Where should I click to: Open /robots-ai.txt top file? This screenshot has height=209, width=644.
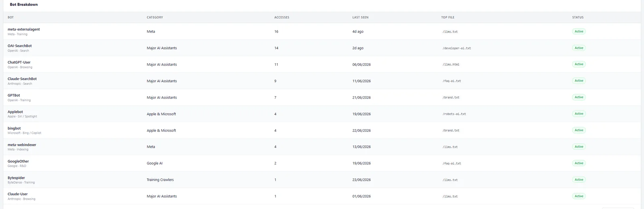click(454, 114)
